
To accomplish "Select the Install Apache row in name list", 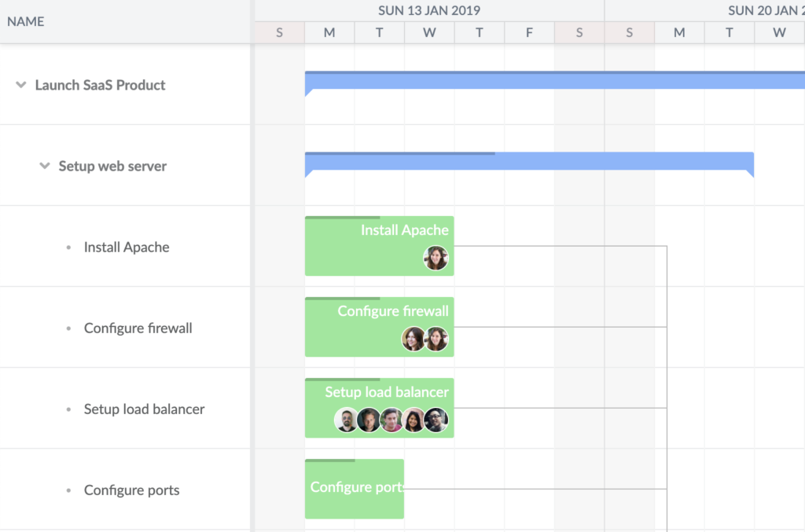I will point(127,247).
